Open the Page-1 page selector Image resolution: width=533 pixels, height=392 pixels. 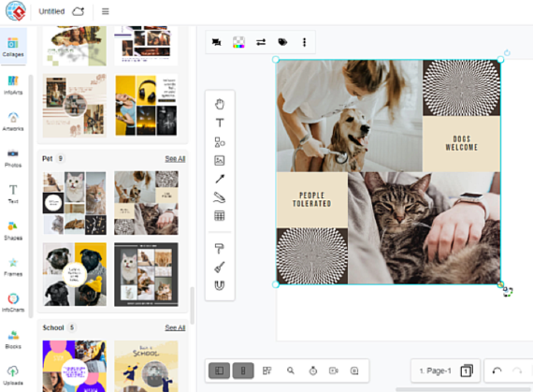click(435, 370)
